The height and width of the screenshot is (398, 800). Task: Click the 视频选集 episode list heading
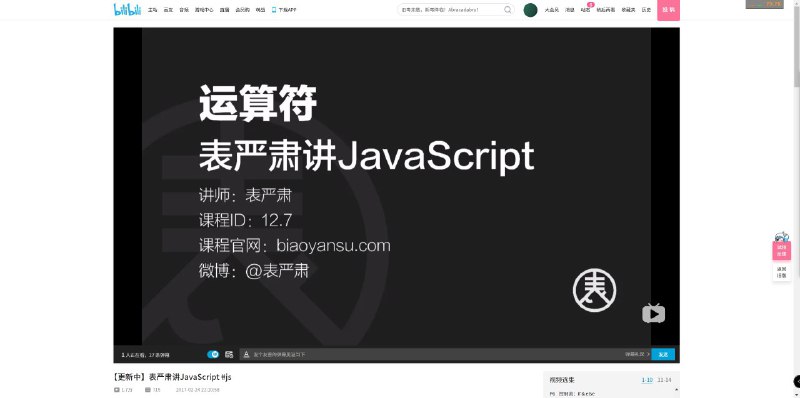pos(562,380)
